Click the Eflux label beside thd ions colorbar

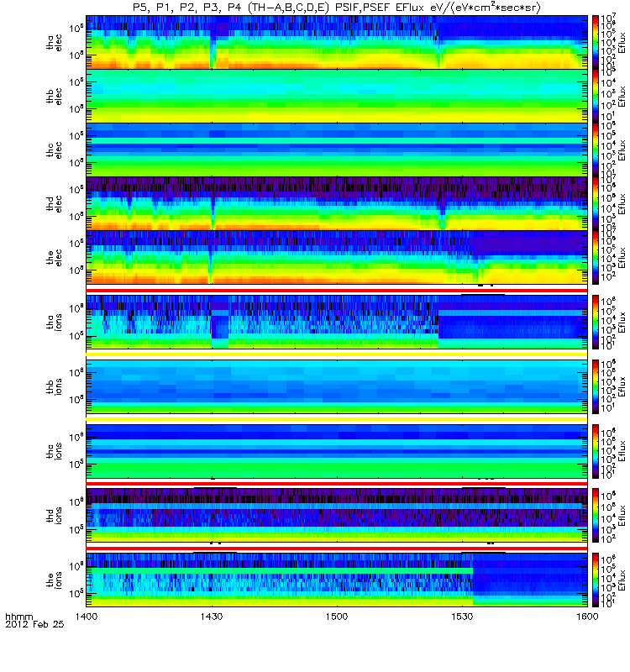click(x=622, y=515)
